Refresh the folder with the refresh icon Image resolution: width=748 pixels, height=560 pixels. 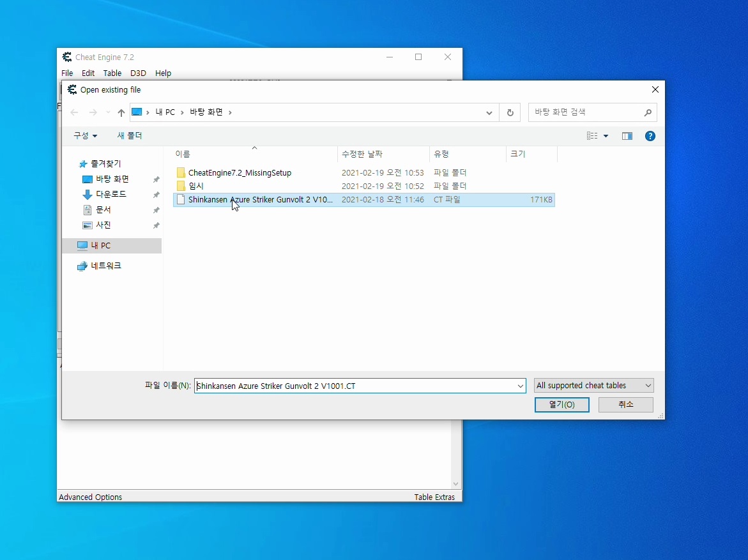pos(510,112)
